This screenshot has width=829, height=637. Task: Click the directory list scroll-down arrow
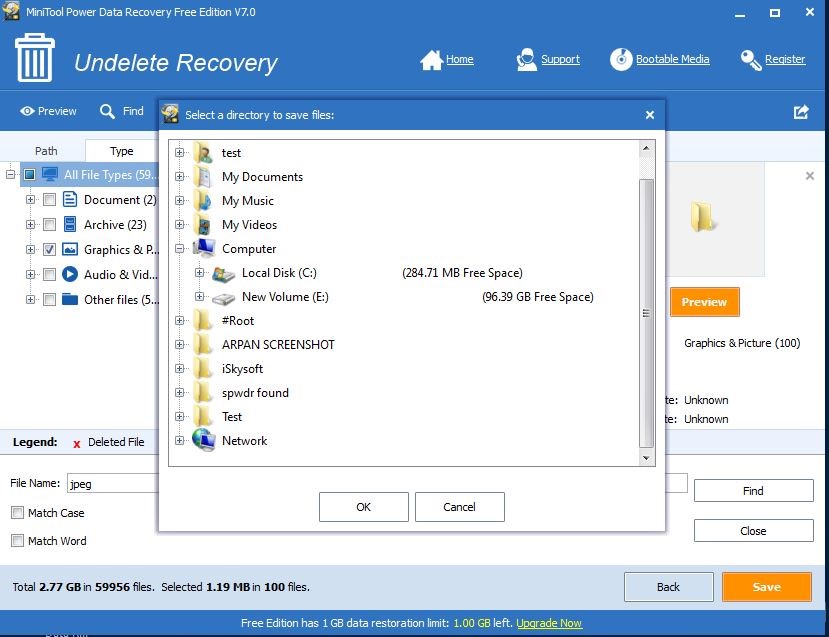646,458
